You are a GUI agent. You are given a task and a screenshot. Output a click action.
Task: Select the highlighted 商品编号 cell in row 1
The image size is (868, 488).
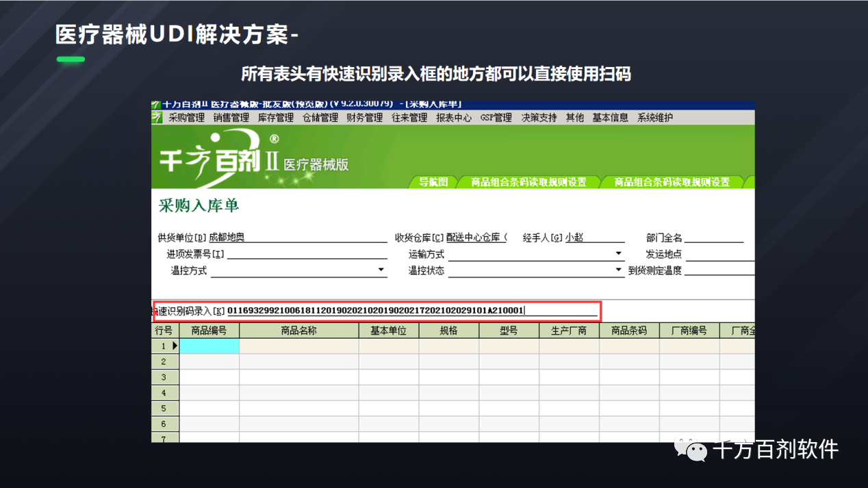pyautogui.click(x=209, y=346)
